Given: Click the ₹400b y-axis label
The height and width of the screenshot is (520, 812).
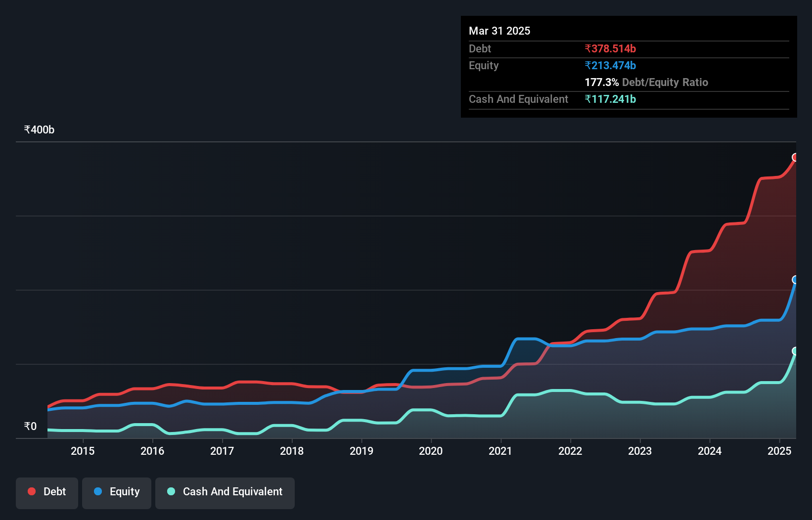Looking at the screenshot, I should [39, 130].
